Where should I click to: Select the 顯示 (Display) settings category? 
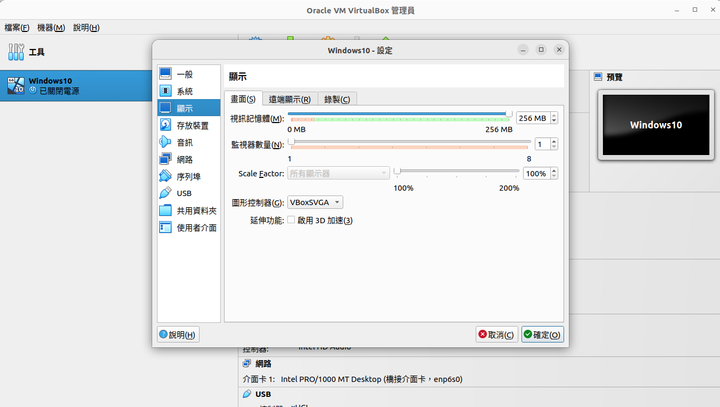(188, 108)
